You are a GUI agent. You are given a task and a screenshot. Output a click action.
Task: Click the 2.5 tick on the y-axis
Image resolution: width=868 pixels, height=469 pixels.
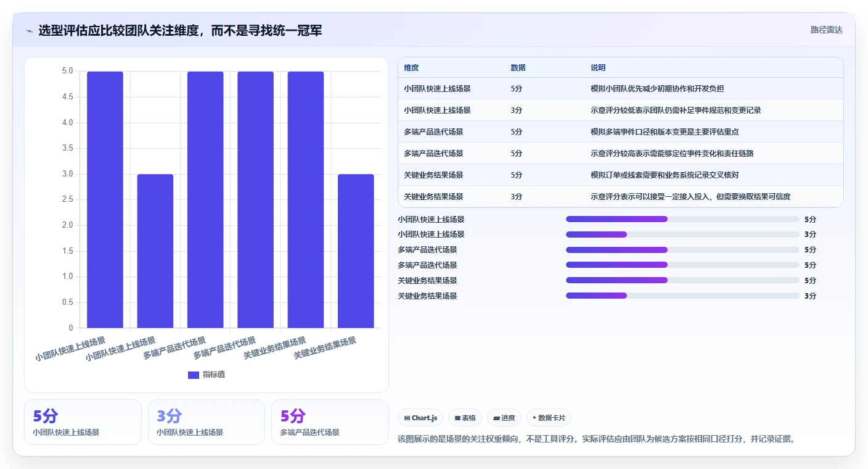click(x=68, y=199)
